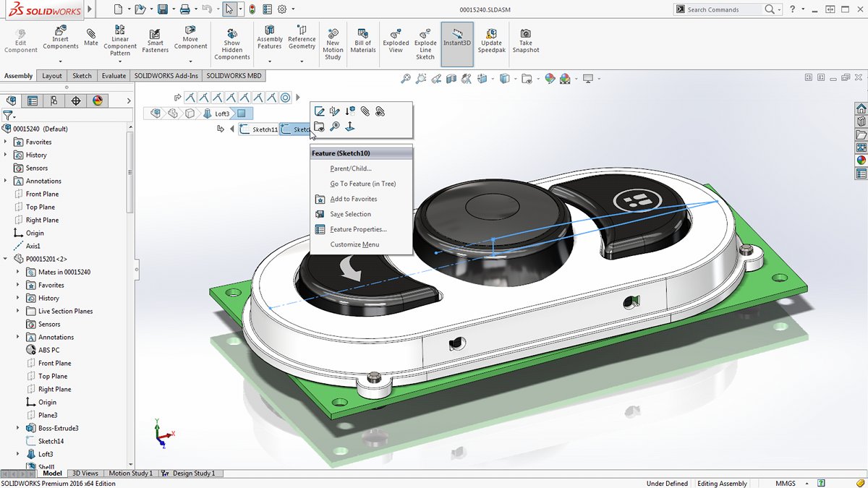Toggle Show Hidden Components
This screenshot has width=868, height=488.
tap(231, 45)
